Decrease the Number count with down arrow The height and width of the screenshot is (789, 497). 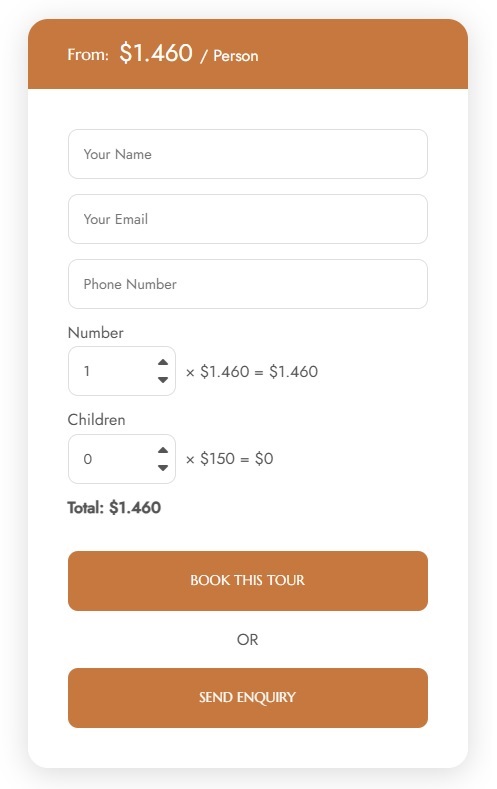(162, 380)
